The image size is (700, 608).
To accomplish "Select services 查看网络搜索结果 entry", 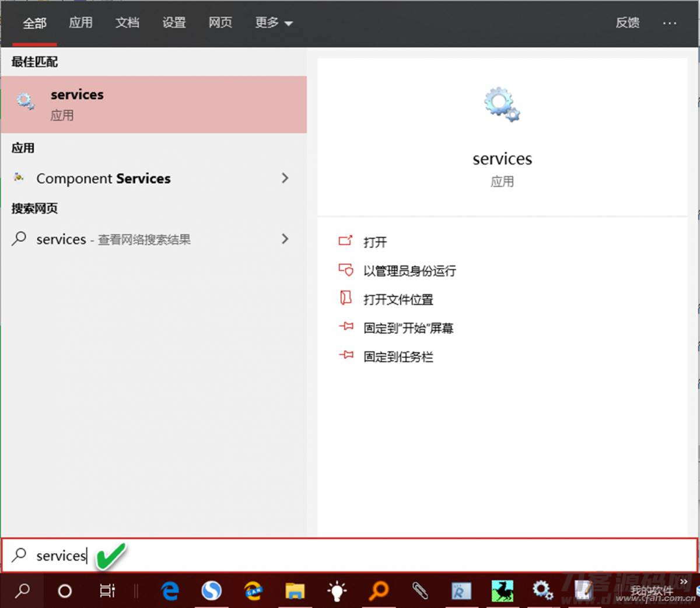I will [153, 239].
